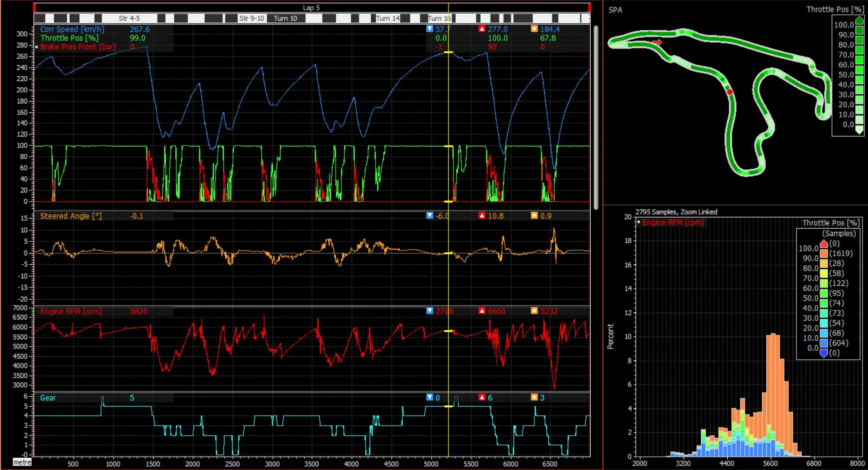
Task: Click the yellow cursor line in the speed graph
Action: 447,104
